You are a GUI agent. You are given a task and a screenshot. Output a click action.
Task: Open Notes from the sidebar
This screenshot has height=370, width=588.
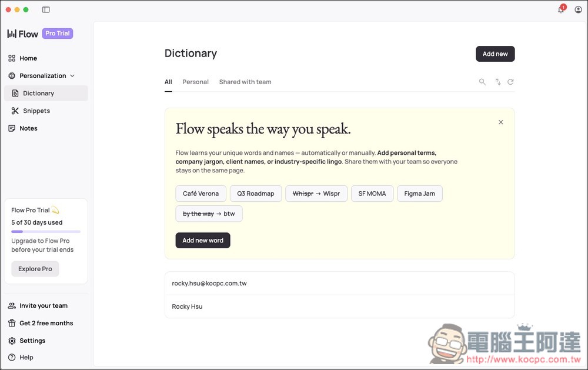pyautogui.click(x=28, y=128)
